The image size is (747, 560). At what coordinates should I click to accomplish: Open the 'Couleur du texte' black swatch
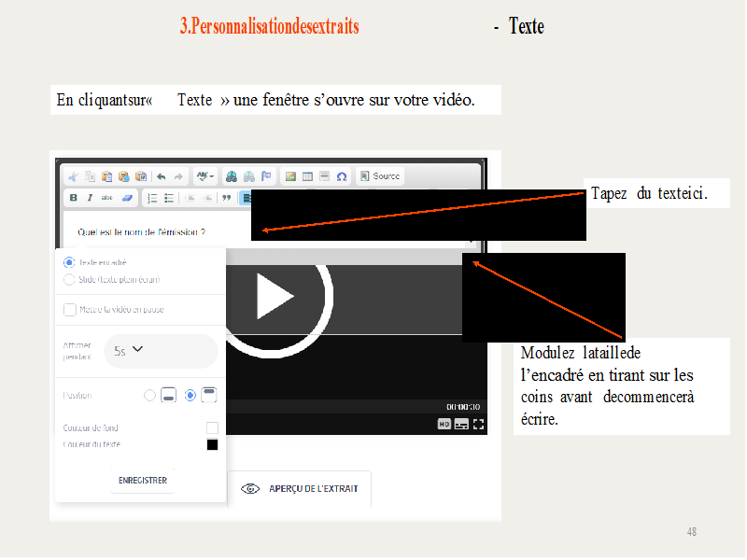(x=212, y=444)
